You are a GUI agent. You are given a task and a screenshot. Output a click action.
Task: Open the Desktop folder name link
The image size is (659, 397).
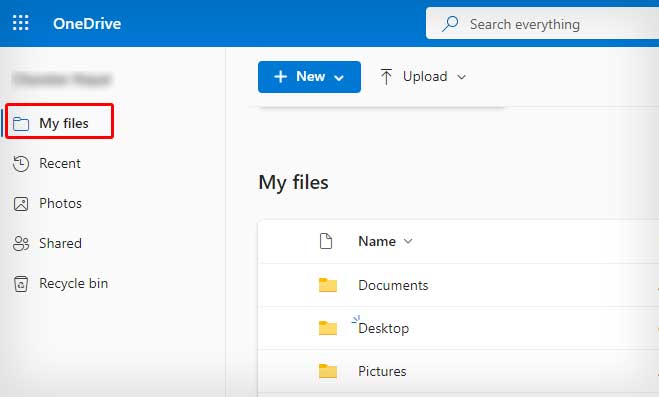pos(383,328)
